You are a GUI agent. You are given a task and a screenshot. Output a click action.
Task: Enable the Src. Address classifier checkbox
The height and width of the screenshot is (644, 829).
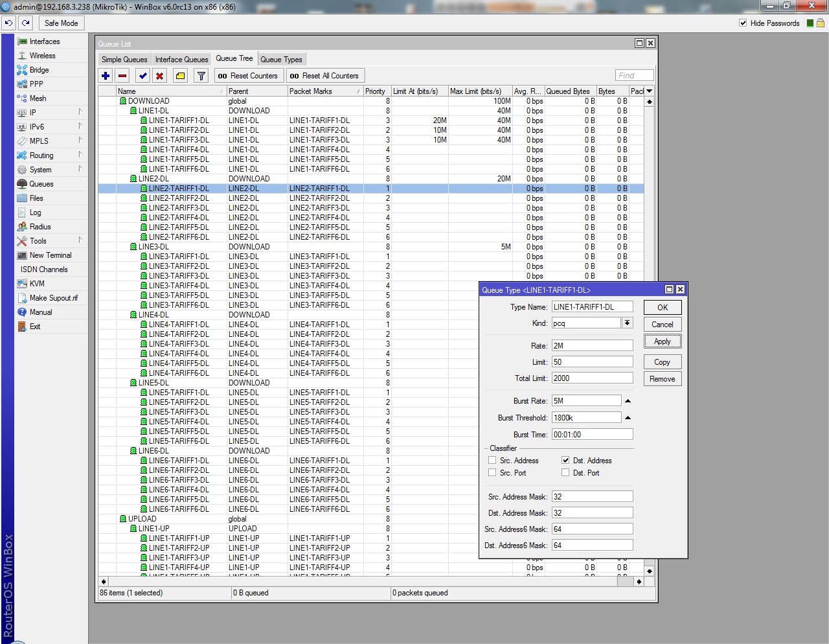(x=492, y=461)
